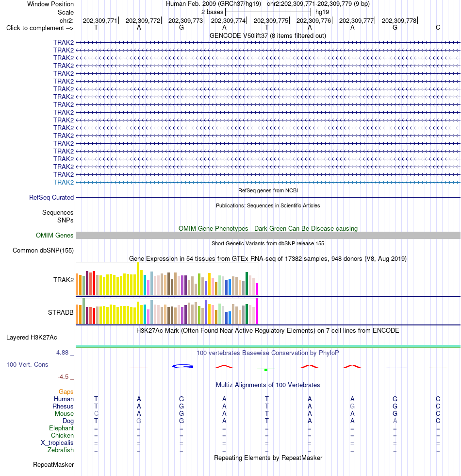
Task: Open the 'Publications: Sequences in Scientific Articles' title
Action: click(x=268, y=205)
